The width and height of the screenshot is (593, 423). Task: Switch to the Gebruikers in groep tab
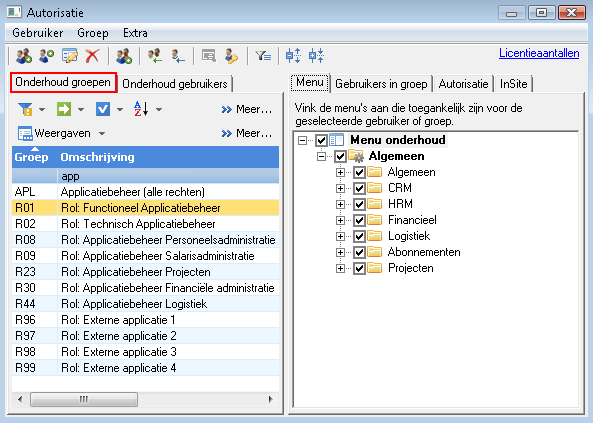(381, 84)
